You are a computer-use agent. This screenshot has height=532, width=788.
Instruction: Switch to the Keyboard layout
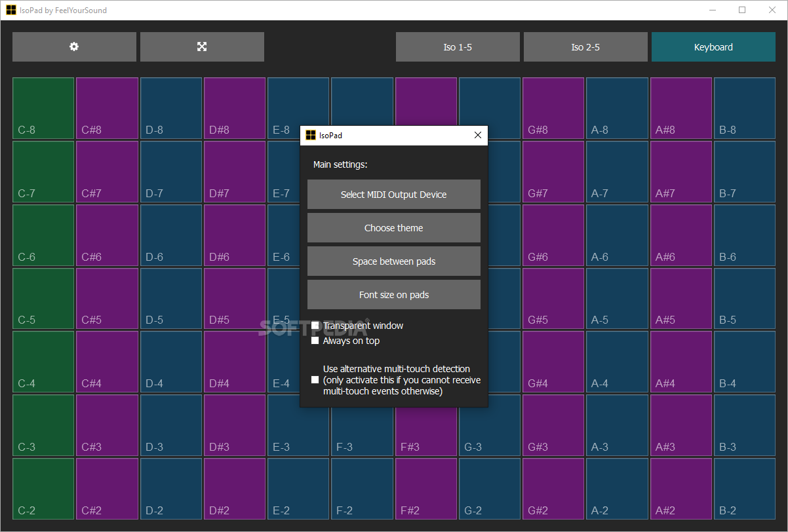(x=713, y=47)
